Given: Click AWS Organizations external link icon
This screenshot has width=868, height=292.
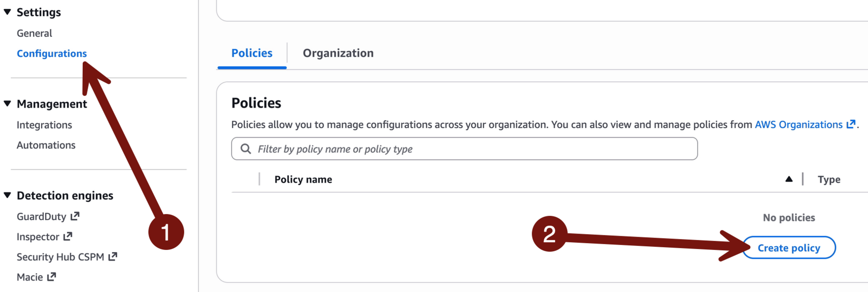Looking at the screenshot, I should pyautogui.click(x=851, y=124).
